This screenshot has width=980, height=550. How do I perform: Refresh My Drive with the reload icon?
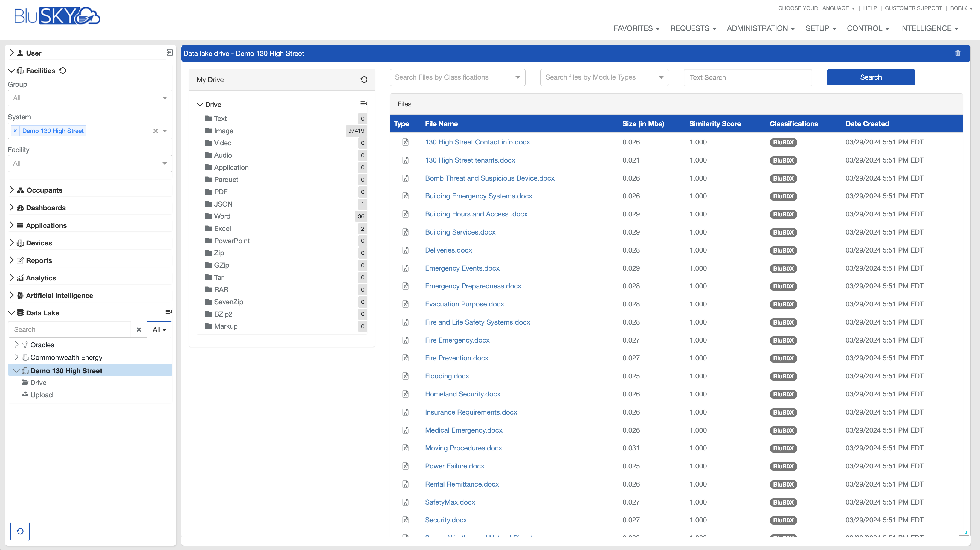pos(364,80)
